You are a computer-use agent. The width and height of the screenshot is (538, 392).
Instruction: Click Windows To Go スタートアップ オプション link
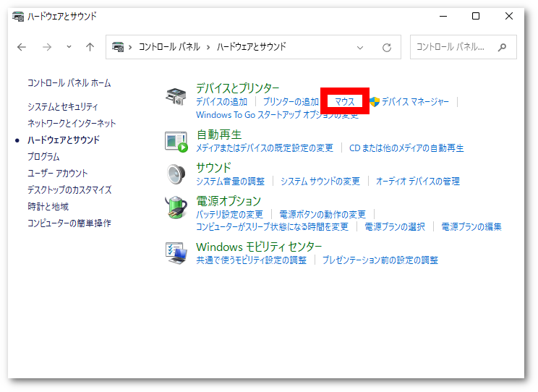click(277, 115)
